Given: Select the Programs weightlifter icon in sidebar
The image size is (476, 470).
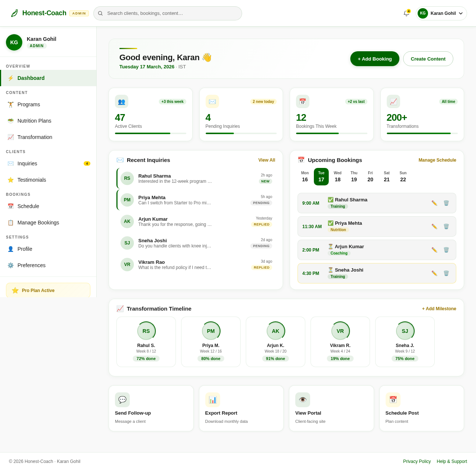Looking at the screenshot, I should click(x=10, y=104).
